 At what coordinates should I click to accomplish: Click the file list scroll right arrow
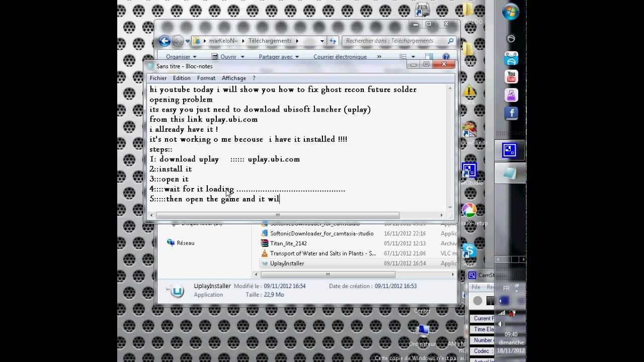(453, 275)
